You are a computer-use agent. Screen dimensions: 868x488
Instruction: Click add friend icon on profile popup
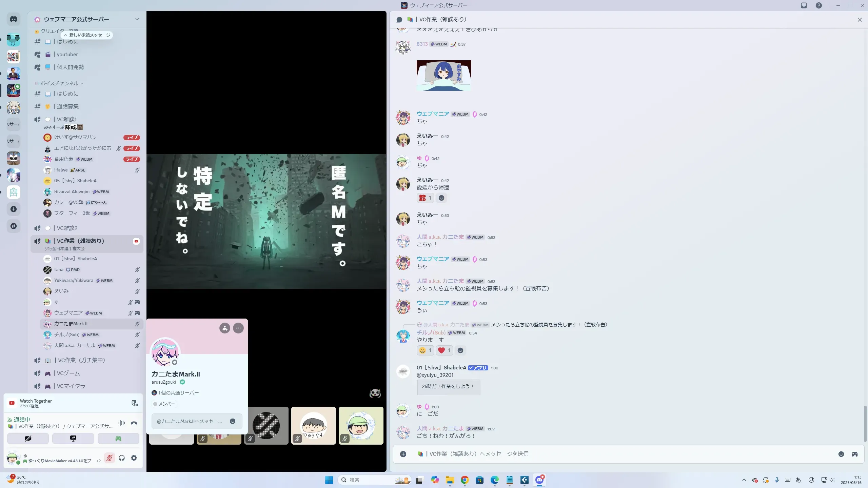coord(224,328)
